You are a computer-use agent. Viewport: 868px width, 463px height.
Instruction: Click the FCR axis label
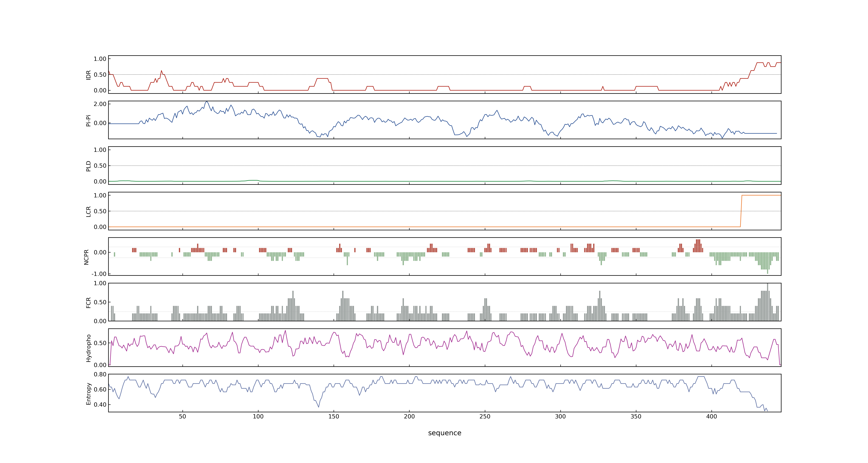(x=88, y=302)
